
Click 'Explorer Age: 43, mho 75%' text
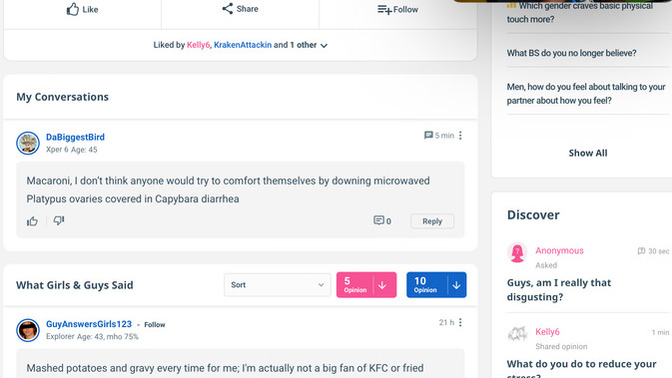[x=92, y=336]
